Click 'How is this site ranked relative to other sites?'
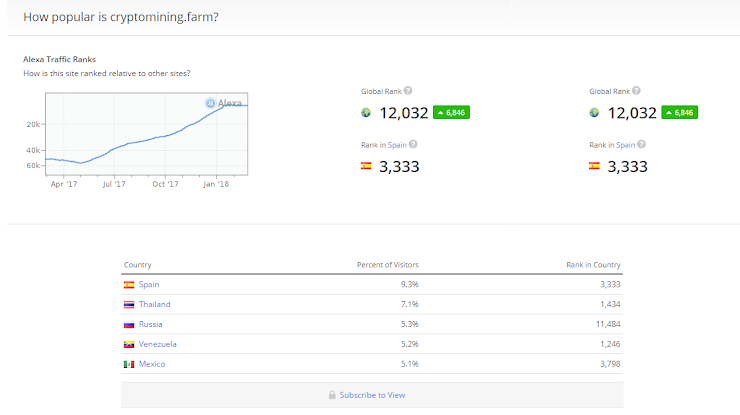The width and height of the screenshot is (740, 415). click(x=107, y=73)
